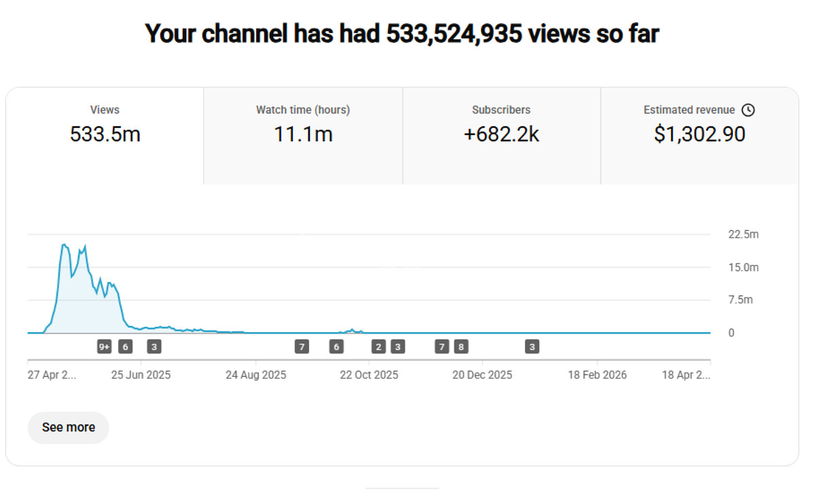This screenshot has height=504, width=818.
Task: Open the 7 marker beside the 8 marker
Action: point(442,347)
